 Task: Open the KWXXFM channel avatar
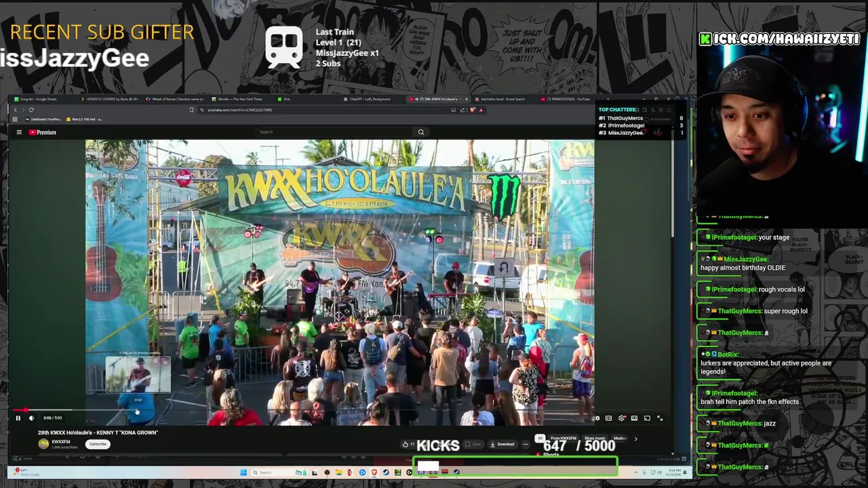43,444
